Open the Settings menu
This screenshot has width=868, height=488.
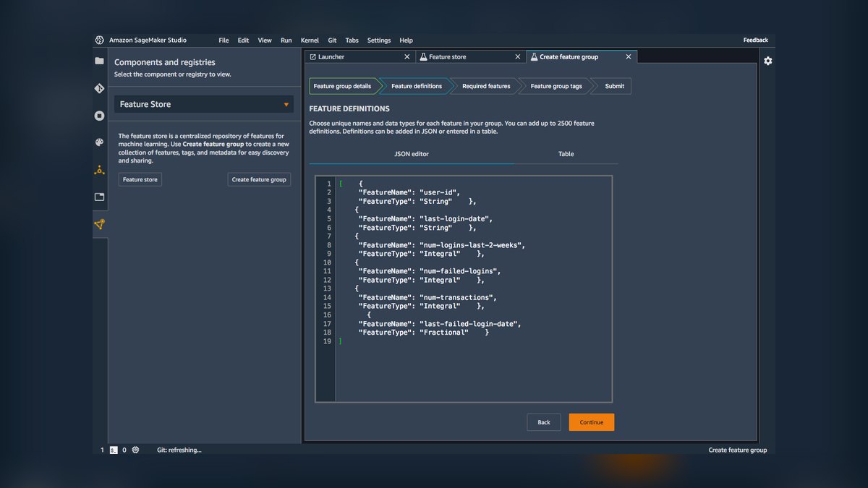[379, 40]
